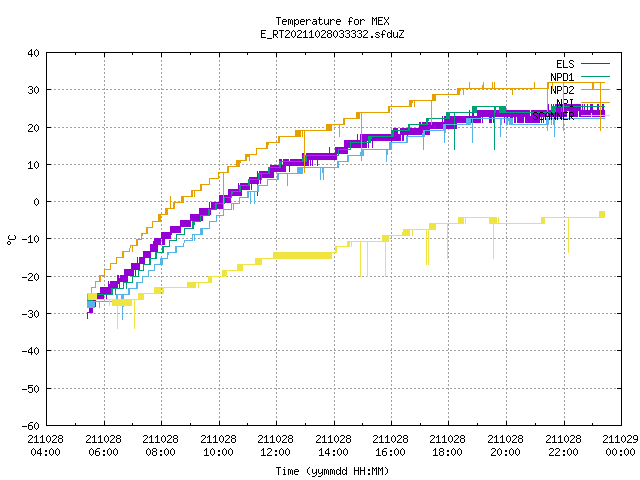Click the x-axis tick label 06:00
Viewport: 640px width, 480px height.
pos(103,452)
